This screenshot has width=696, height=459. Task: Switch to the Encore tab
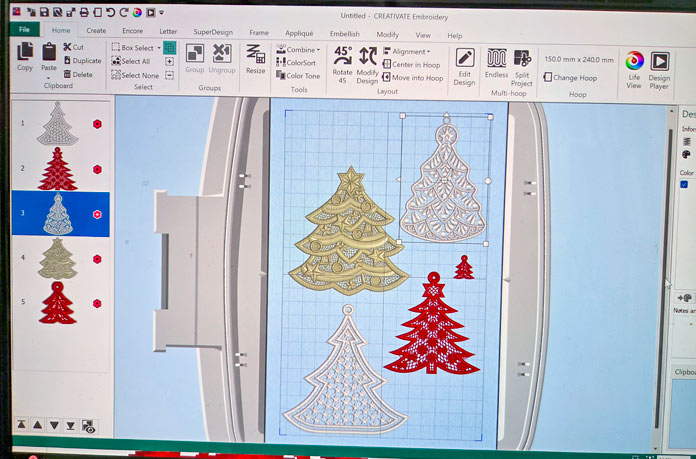pyautogui.click(x=133, y=31)
